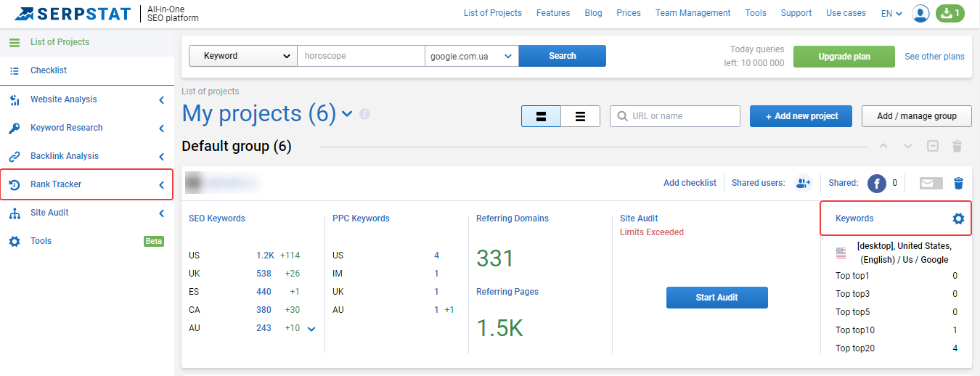Switch to the card view layout
The image size is (980, 376).
click(x=541, y=116)
